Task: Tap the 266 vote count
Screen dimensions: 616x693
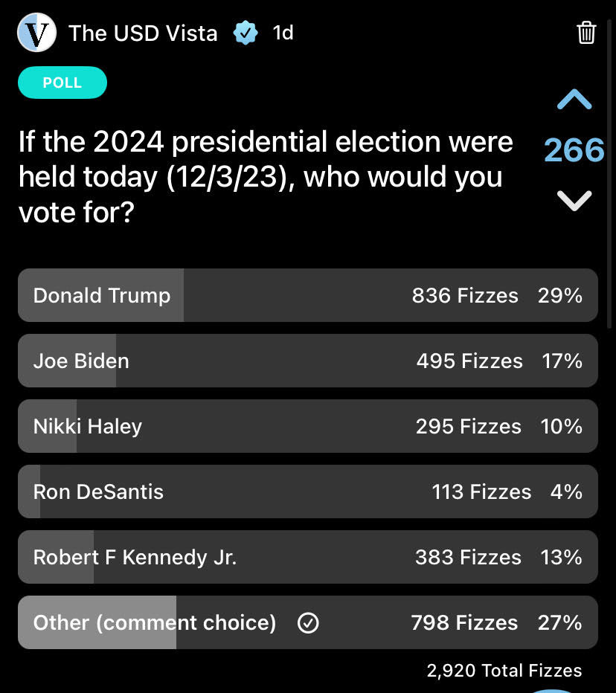Action: click(574, 150)
